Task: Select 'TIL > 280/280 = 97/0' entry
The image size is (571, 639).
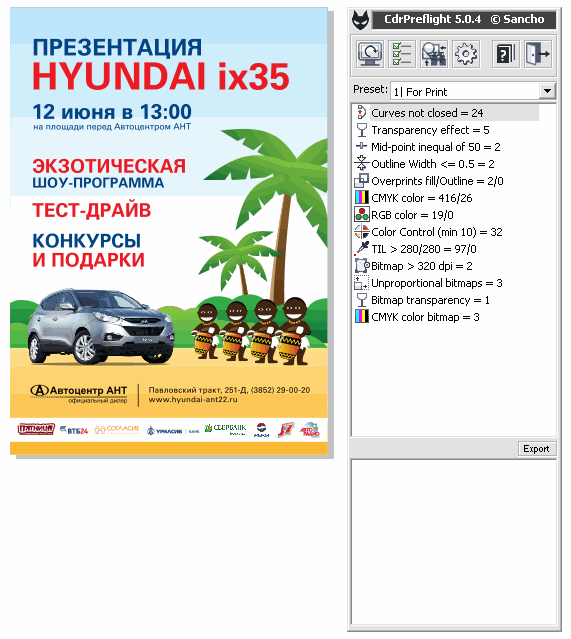Action: pos(424,249)
